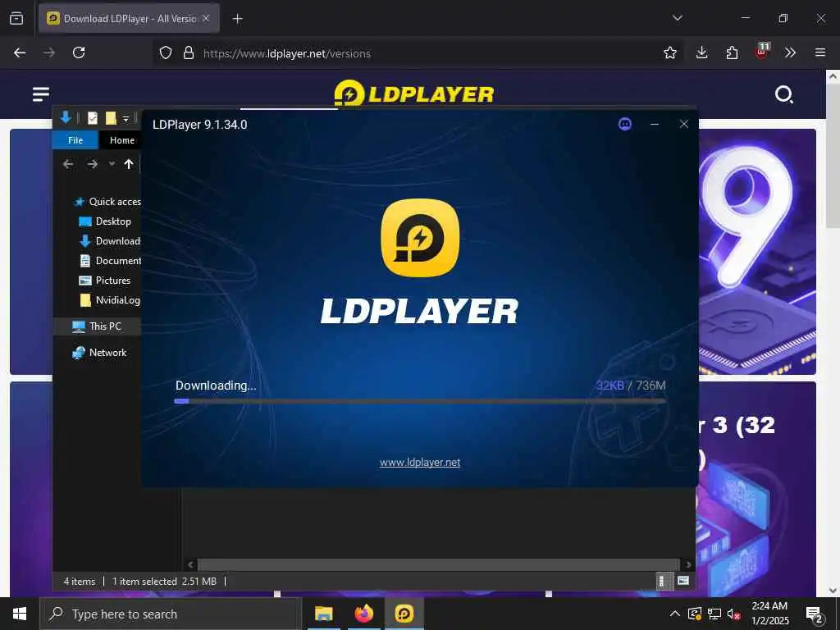Open Windows Start menu
The width and height of the screenshot is (840, 630).
[20, 614]
